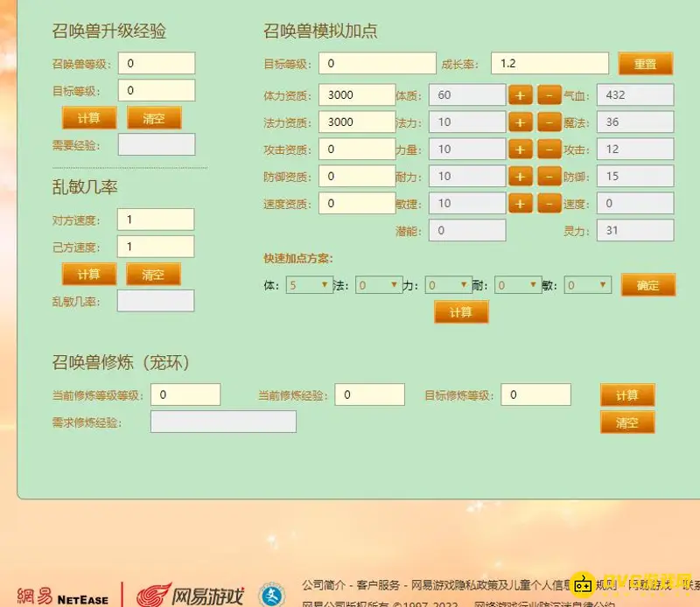
Task: Open the 体 quick allocation dropdown
Action: click(x=310, y=285)
